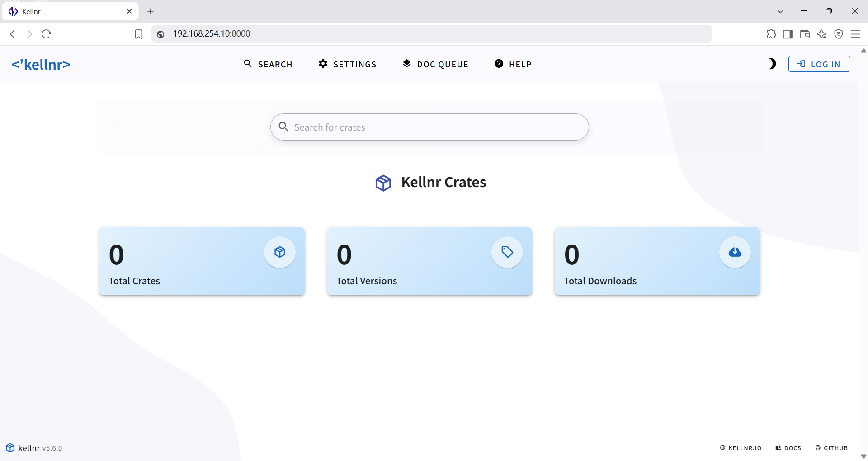Reload the page using the browser refresh icon

(46, 34)
